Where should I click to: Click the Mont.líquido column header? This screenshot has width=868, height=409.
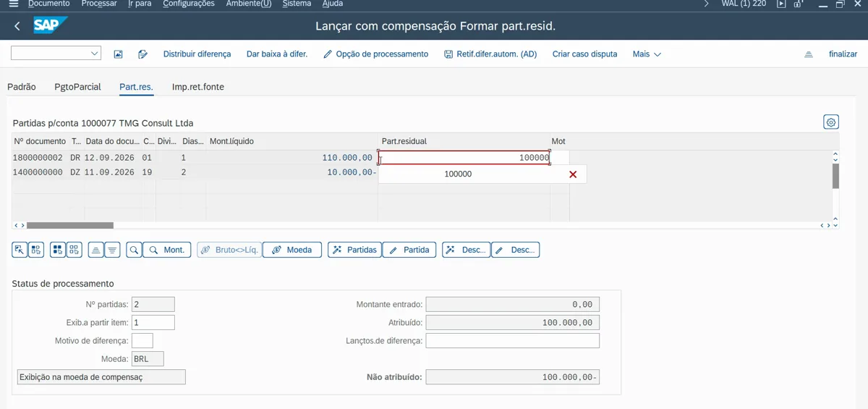tap(231, 141)
